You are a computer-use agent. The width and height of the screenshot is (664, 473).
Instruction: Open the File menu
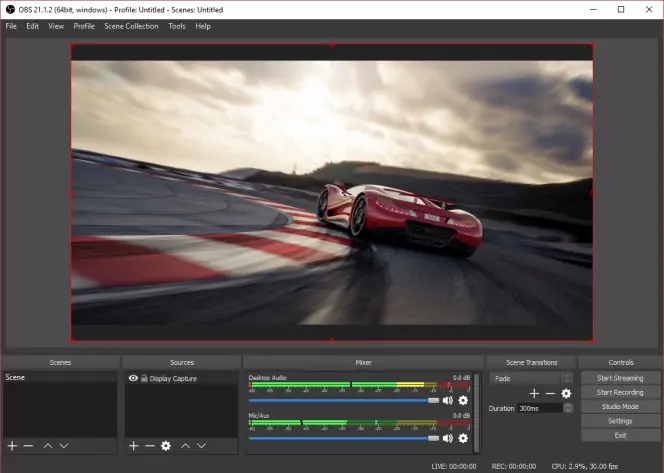coord(11,26)
